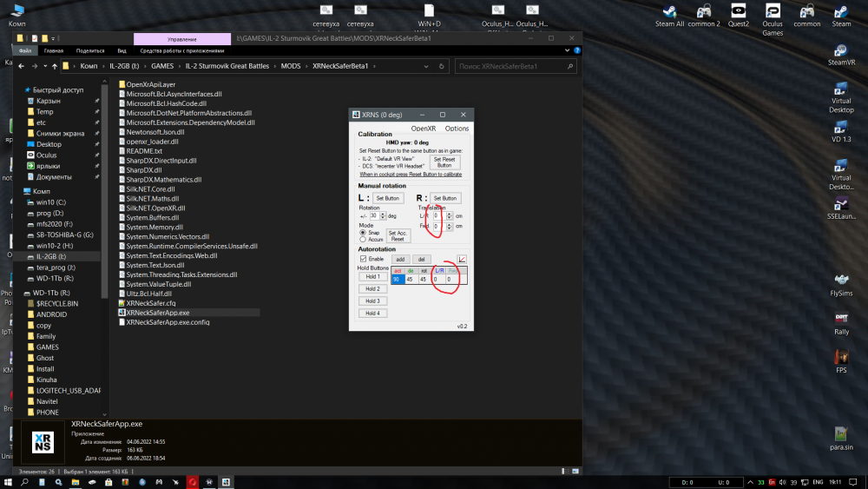Open the VD 1.3 desktop icon
The height and width of the screenshot is (489, 868).
[841, 132]
